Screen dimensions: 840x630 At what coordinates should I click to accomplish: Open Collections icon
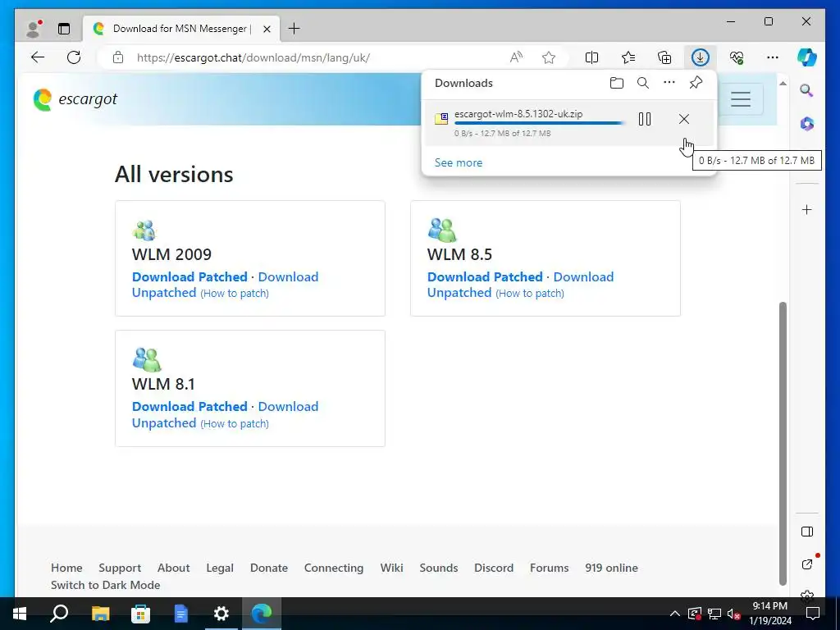(x=664, y=57)
